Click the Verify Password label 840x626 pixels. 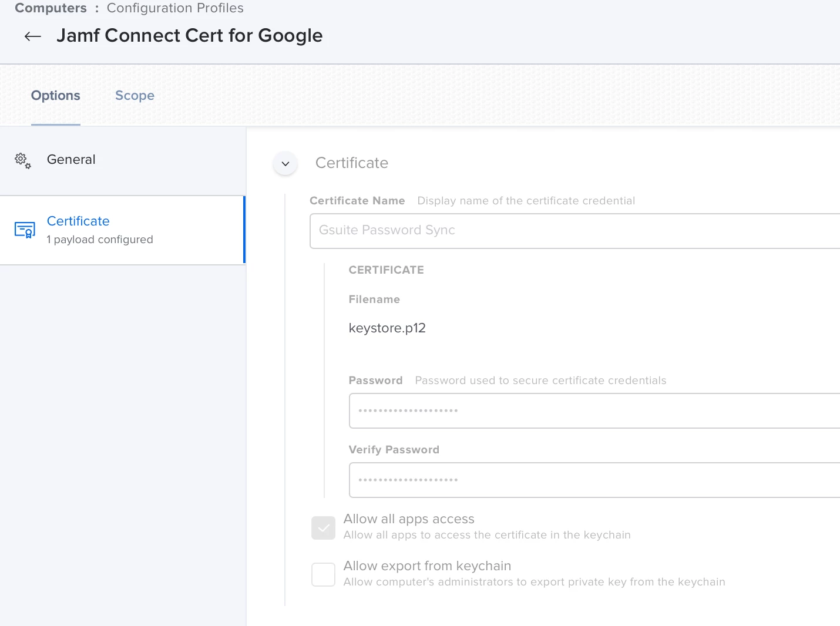click(x=394, y=450)
